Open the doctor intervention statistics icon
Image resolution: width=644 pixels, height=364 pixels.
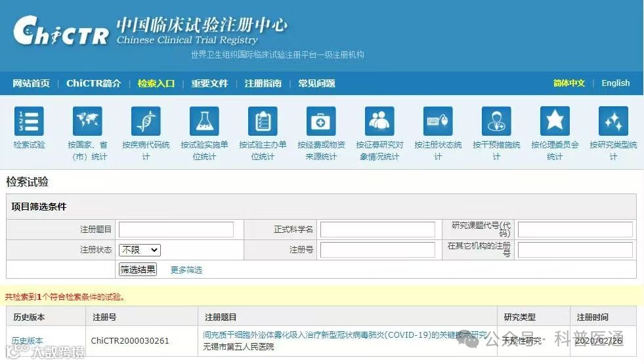(x=496, y=121)
